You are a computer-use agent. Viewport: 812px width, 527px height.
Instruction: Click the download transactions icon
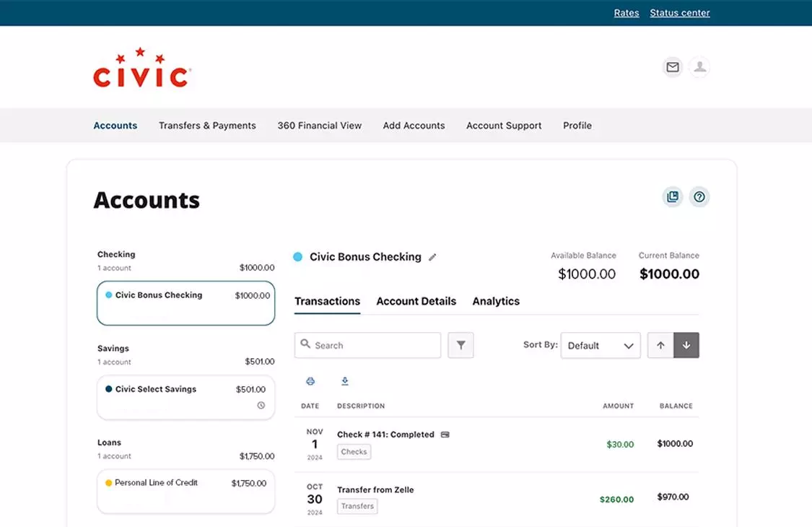[344, 380]
